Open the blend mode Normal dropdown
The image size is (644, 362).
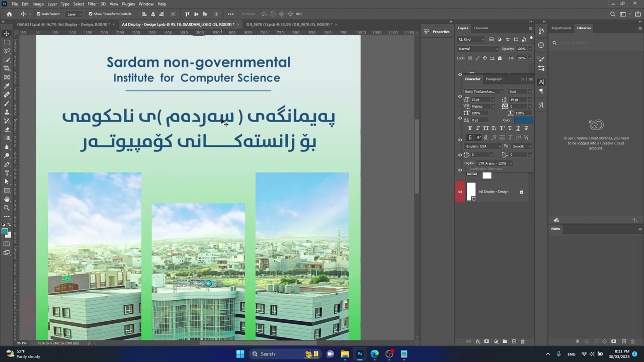(x=478, y=49)
